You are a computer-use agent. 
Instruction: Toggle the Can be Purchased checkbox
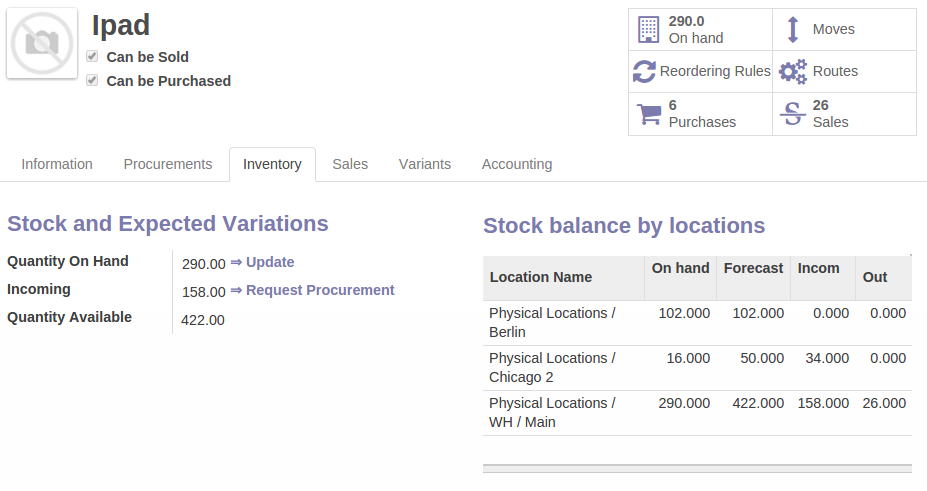(92, 81)
